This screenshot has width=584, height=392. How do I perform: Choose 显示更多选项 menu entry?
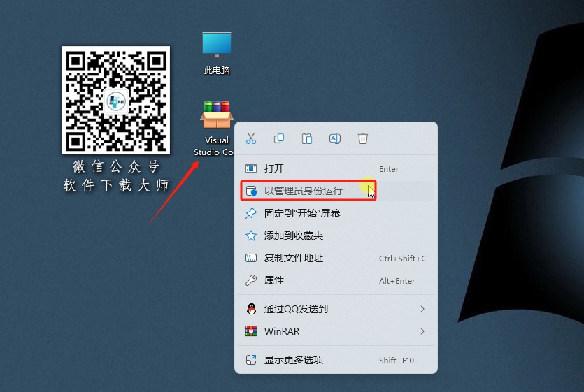tap(336, 360)
